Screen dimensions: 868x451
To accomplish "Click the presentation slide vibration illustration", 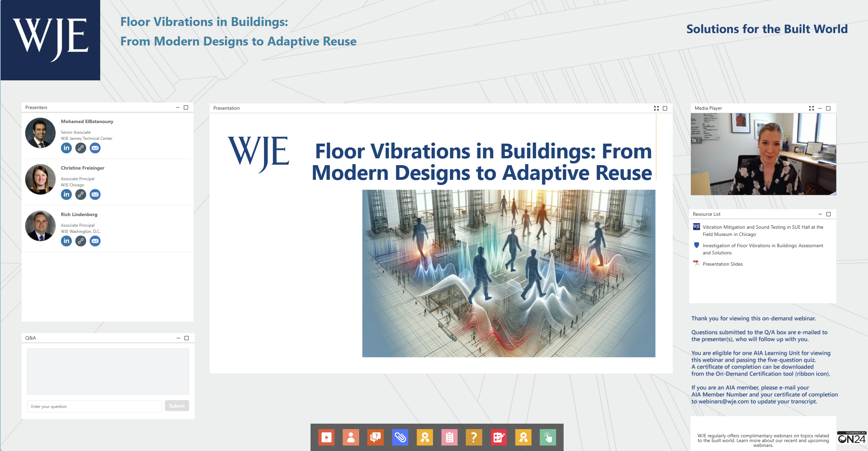I will point(509,274).
